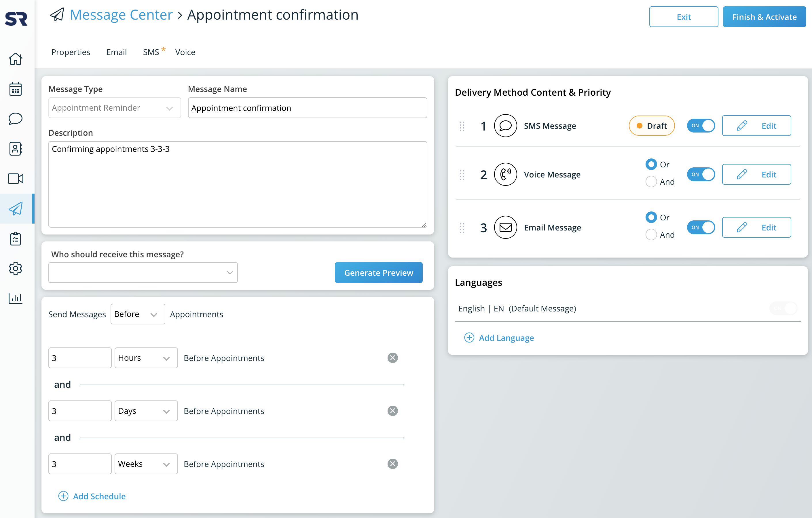Click the Exit button
The height and width of the screenshot is (518, 812).
click(683, 16)
